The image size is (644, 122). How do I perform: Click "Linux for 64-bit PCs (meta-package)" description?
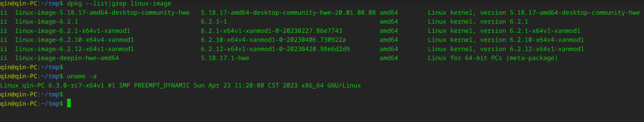493,58
